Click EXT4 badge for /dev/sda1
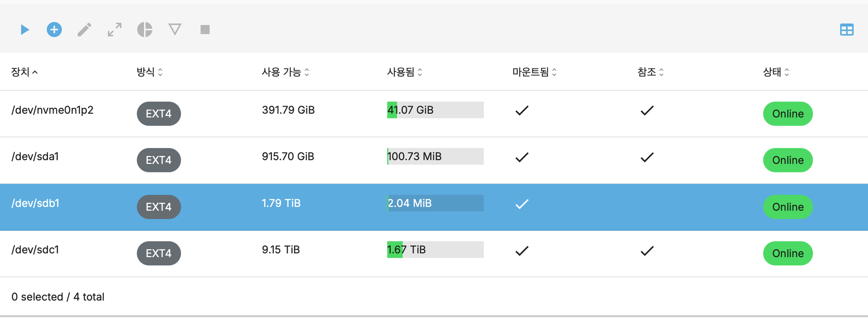Screen dimensions: 868x318 point(159,160)
